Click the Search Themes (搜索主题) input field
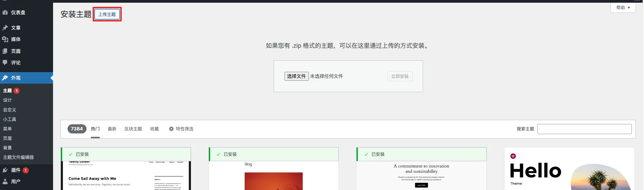 [x=584, y=129]
